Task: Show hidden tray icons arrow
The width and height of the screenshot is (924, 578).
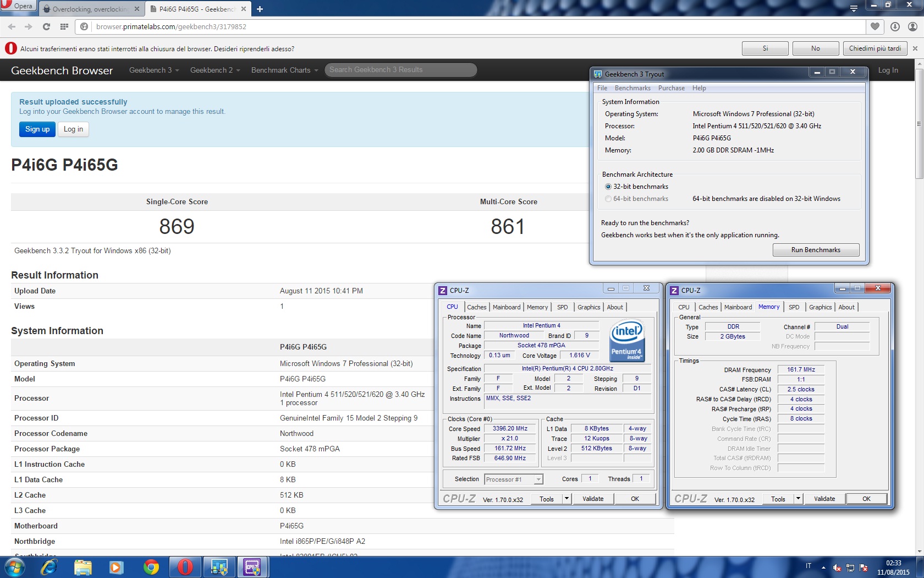Action: point(823,568)
